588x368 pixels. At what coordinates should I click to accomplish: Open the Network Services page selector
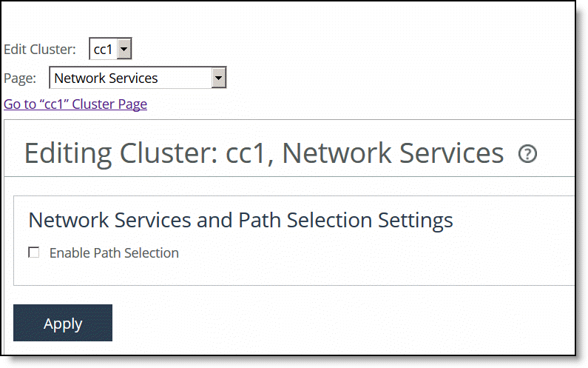tap(138, 78)
